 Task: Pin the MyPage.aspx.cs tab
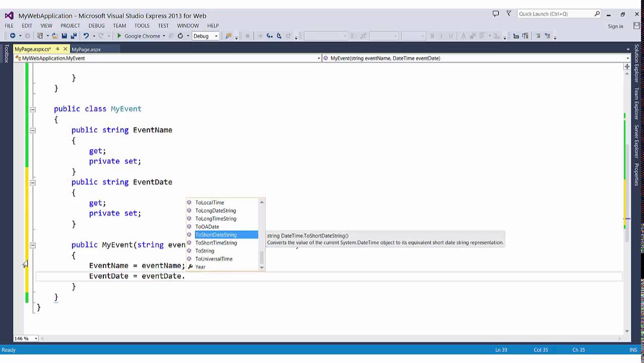[57, 49]
